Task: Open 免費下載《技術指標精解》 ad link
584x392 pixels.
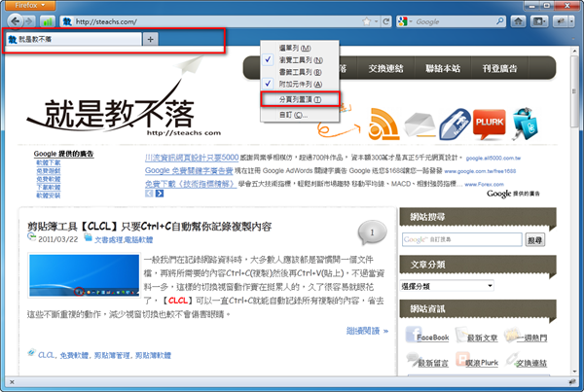Action: point(191,184)
